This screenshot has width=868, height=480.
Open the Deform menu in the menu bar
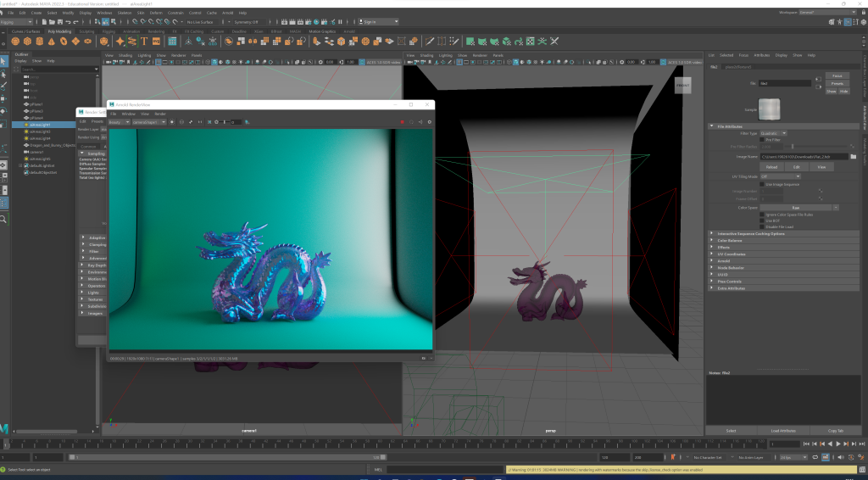point(156,13)
